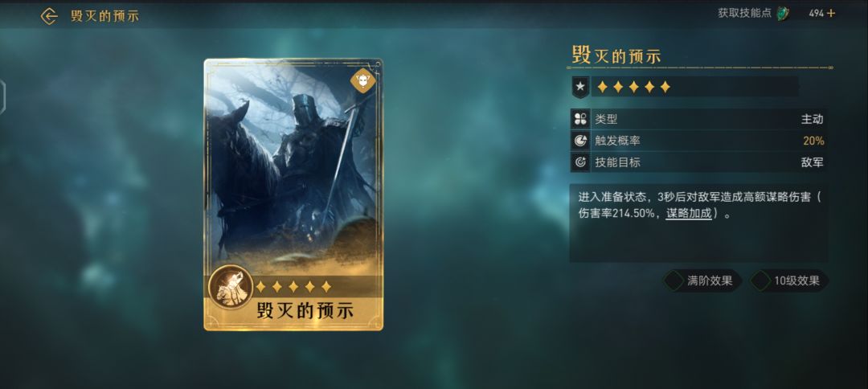The height and width of the screenshot is (389, 868).
Task: Expand the hexagon handle on left edge
Action: coord(2,97)
